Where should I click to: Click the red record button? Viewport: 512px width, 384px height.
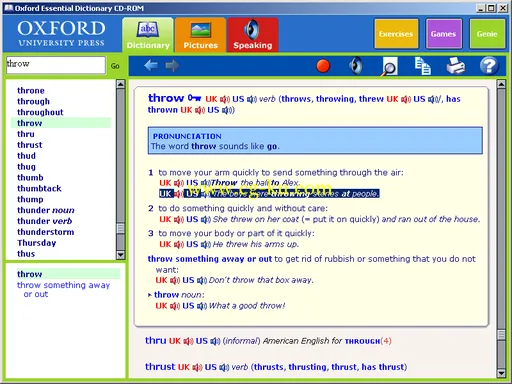tap(323, 66)
